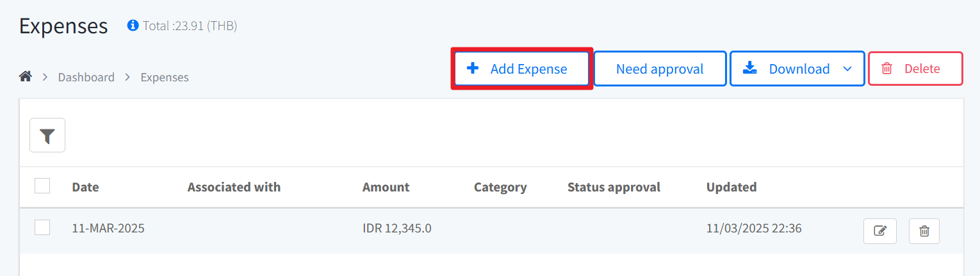The image size is (980, 276).
Task: Click the Category column header
Action: [500, 188]
